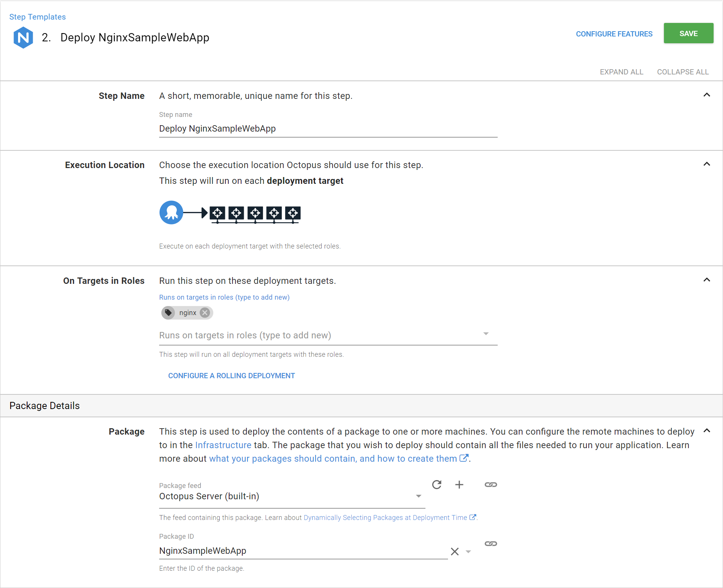Open the Package ID dropdown arrow
The image size is (723, 588).
pyautogui.click(x=468, y=552)
